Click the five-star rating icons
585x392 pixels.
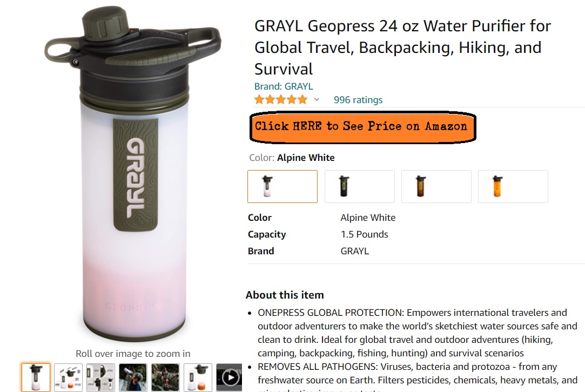280,100
